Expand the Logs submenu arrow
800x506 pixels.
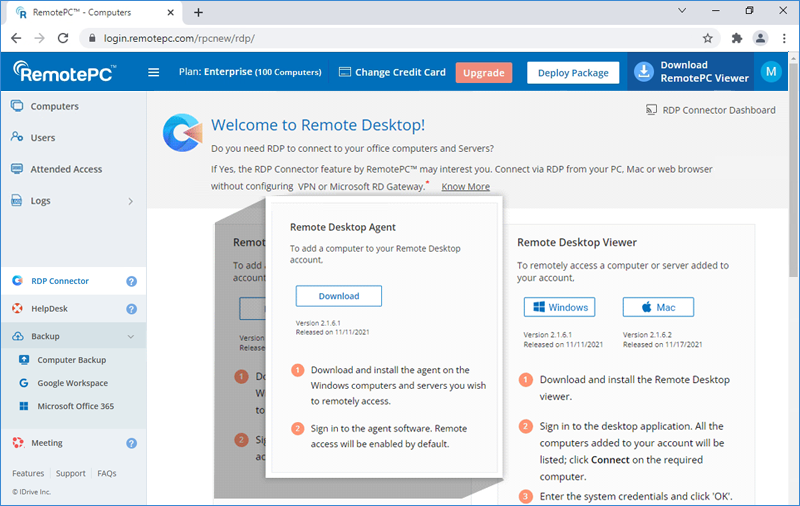click(x=130, y=201)
